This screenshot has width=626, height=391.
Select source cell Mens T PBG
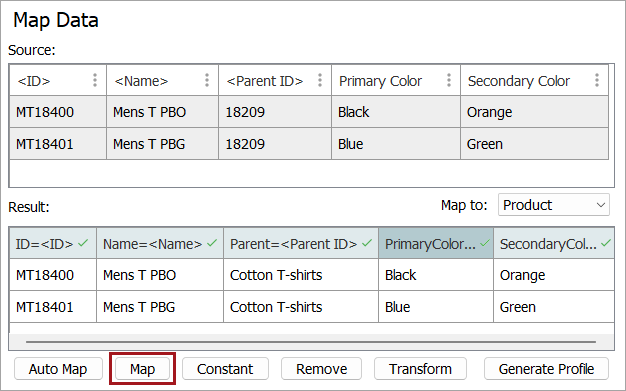tap(162, 144)
